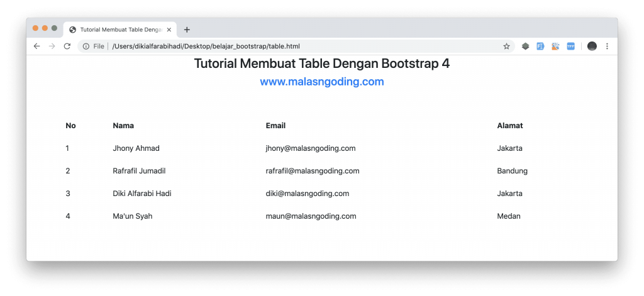Viewport: 644px width, 296px height.
Task: Click the email jhony@malasngoding.com
Action: (x=311, y=148)
